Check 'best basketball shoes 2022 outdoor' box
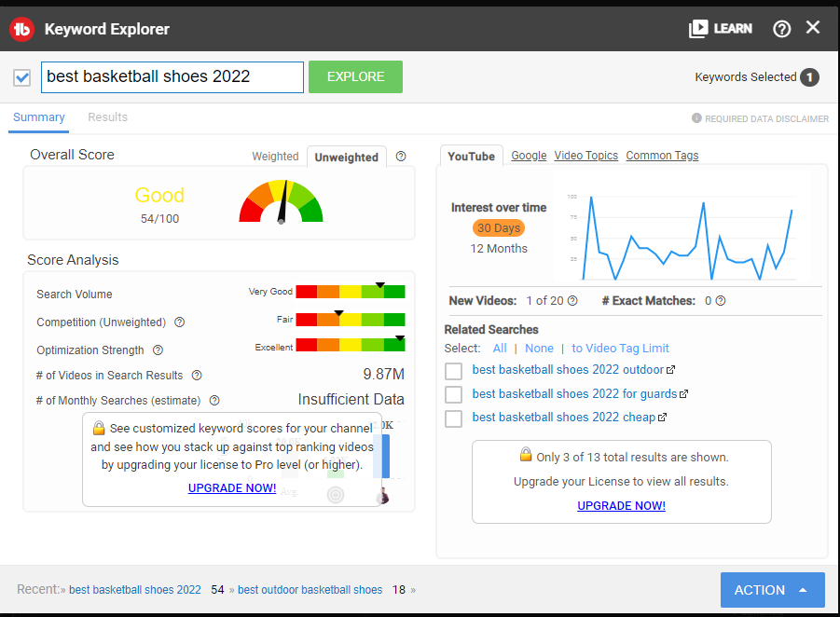This screenshot has width=840, height=617. (x=453, y=371)
